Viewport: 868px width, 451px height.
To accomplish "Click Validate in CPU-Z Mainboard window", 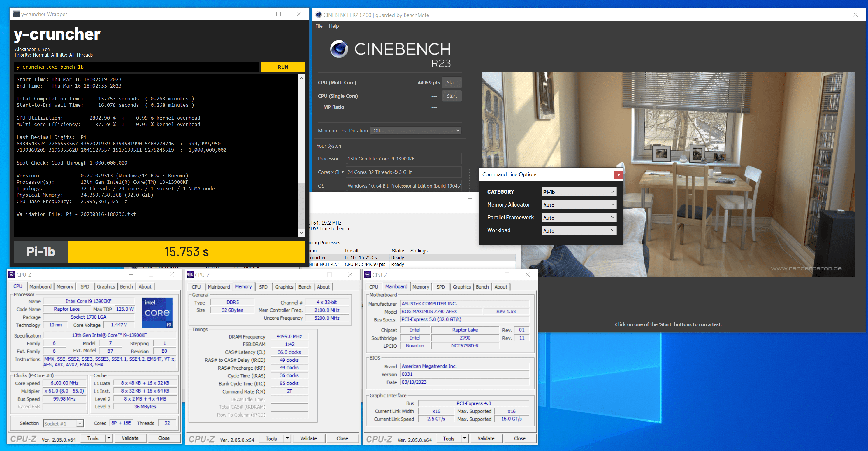I will click(x=486, y=438).
